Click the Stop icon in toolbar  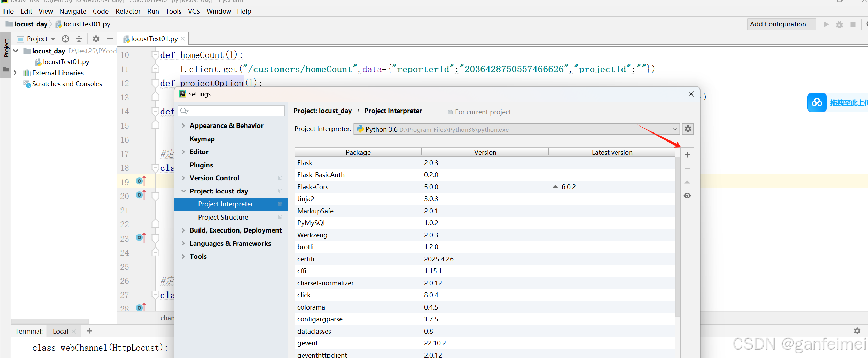[853, 24]
